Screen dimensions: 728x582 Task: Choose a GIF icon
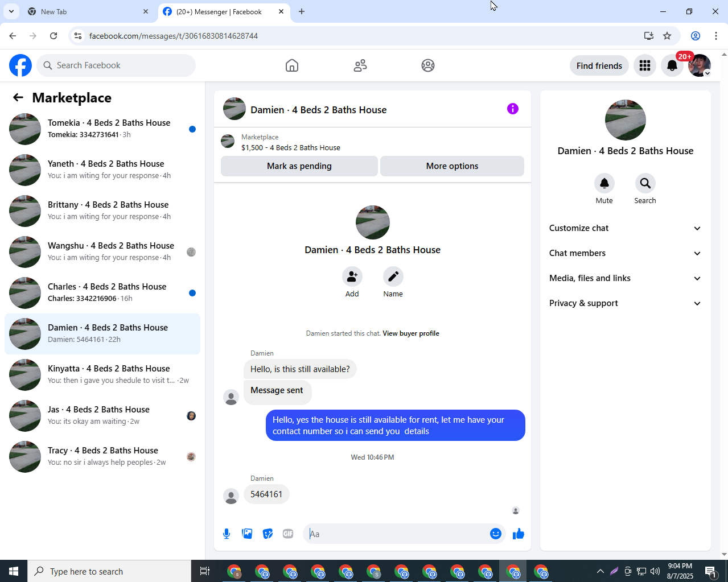click(x=288, y=534)
